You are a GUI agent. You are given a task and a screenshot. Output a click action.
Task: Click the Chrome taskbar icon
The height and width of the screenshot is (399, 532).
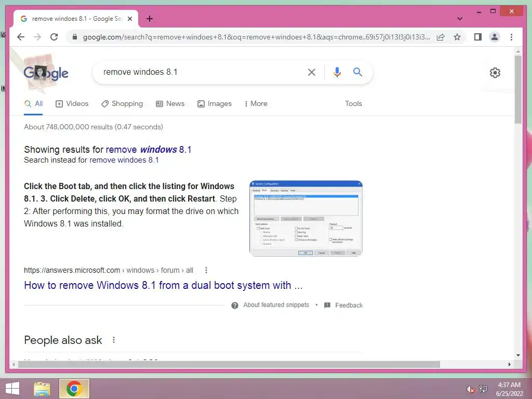tap(74, 389)
